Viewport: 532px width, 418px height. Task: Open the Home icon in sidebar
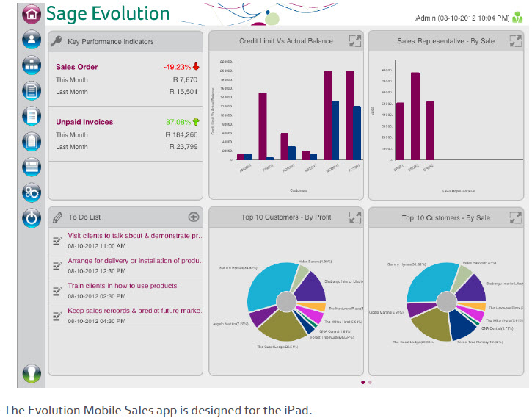pyautogui.click(x=32, y=14)
